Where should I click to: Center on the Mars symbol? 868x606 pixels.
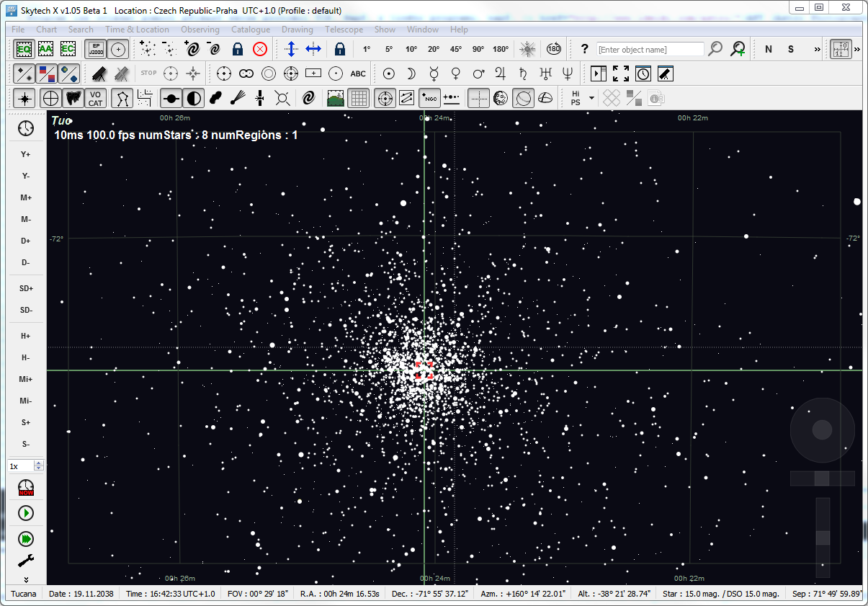tap(478, 73)
